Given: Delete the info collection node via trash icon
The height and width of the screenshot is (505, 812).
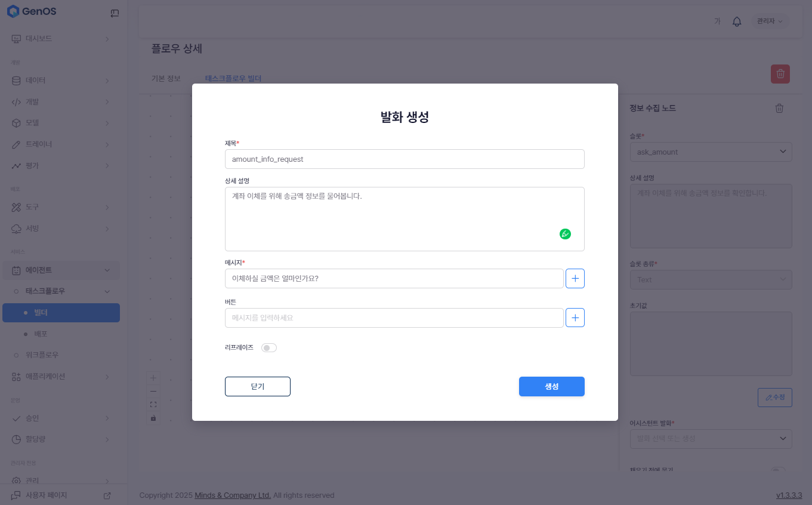Looking at the screenshot, I should pyautogui.click(x=779, y=108).
